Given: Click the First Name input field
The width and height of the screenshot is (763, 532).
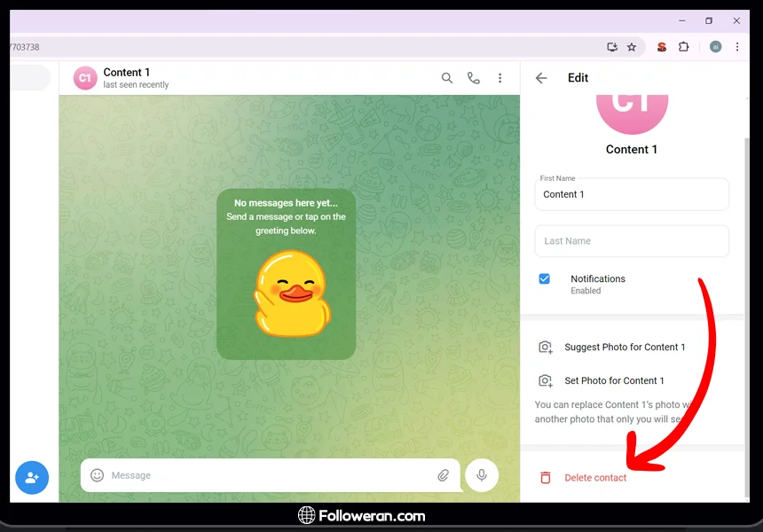Looking at the screenshot, I should pyautogui.click(x=632, y=195).
